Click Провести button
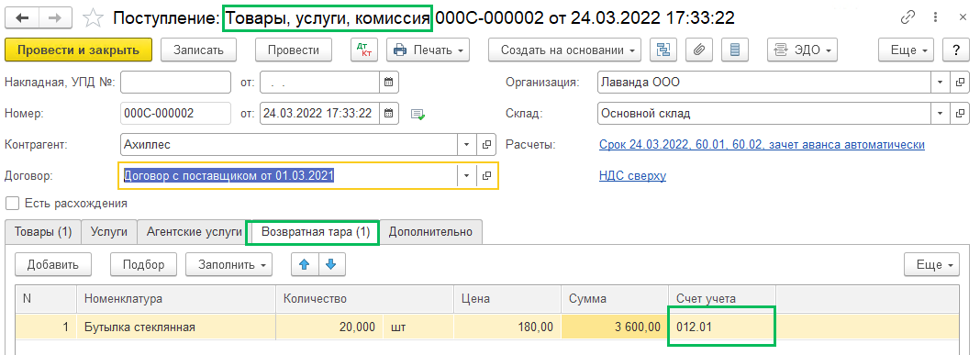The width and height of the screenshot is (980, 355). tap(293, 50)
